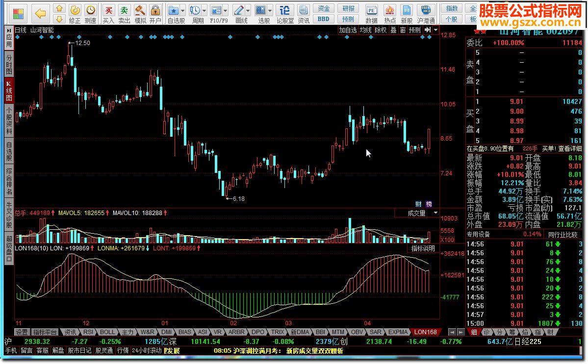The image size is (588, 364).
Task: Select the EXPMA indicator tab
Action: [398, 332]
